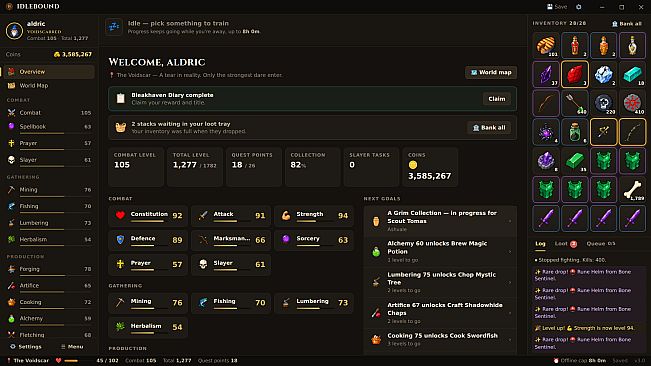Click the 'Stopped fighting. Kills: 400' log entry

(x=588, y=260)
